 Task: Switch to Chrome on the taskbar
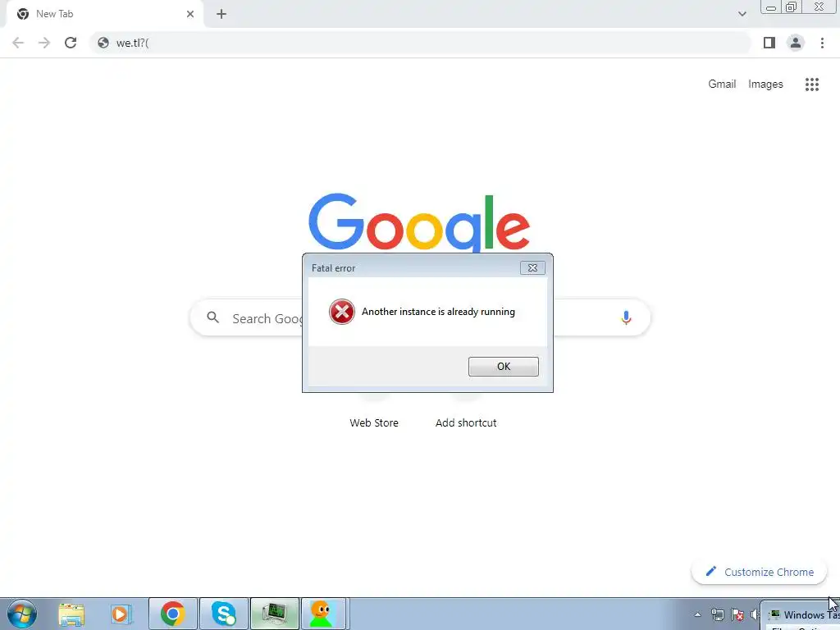172,614
